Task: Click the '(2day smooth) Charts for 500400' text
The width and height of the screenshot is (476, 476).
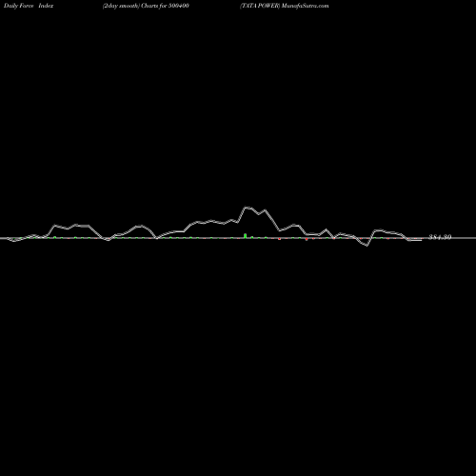Action: [x=146, y=6]
